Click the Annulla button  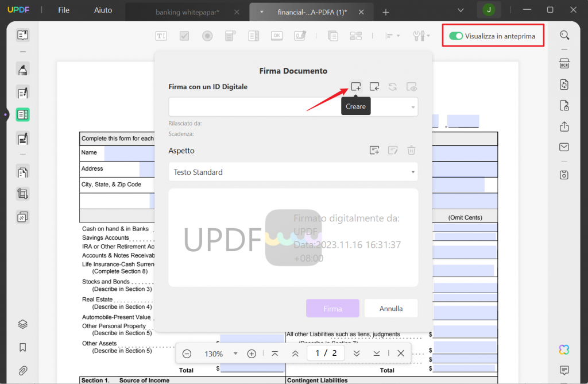pyautogui.click(x=391, y=308)
